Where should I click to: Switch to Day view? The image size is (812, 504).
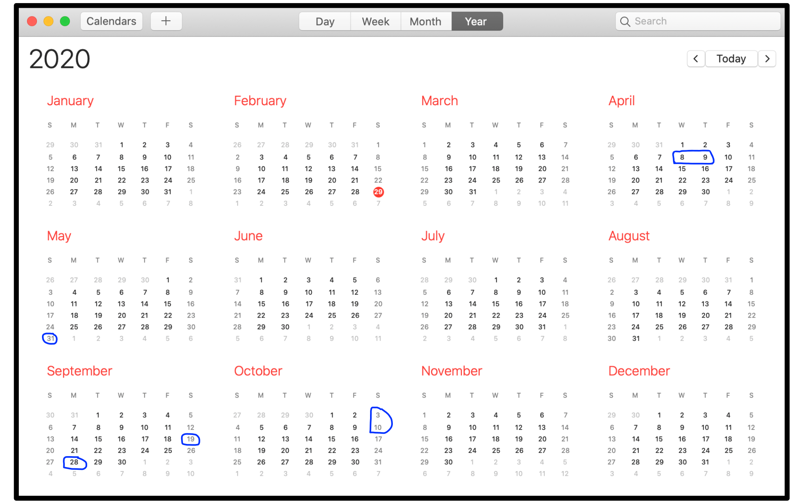click(x=325, y=21)
